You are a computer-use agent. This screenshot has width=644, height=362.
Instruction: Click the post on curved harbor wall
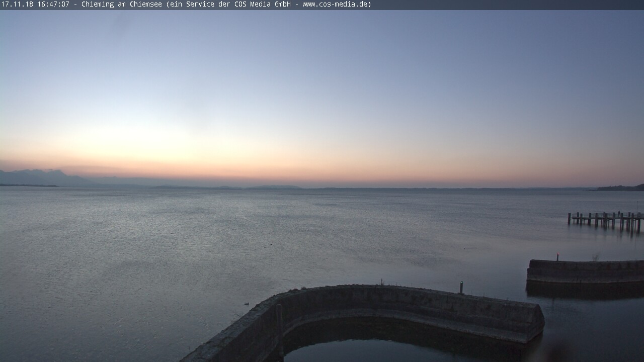click(461, 287)
